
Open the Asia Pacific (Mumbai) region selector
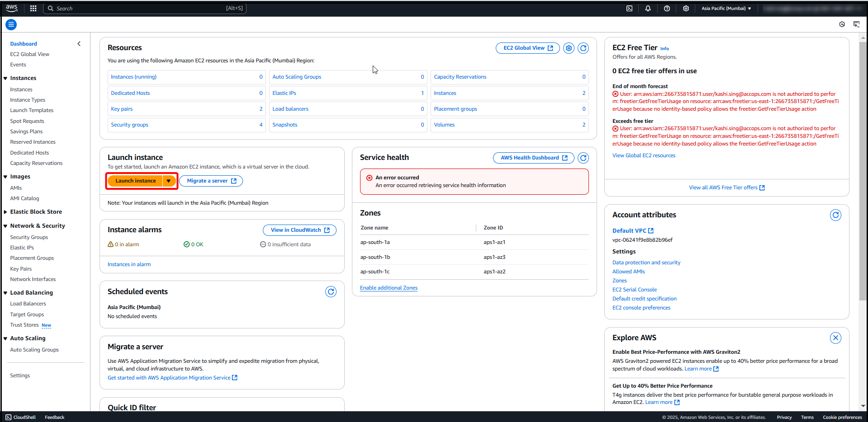tap(726, 8)
